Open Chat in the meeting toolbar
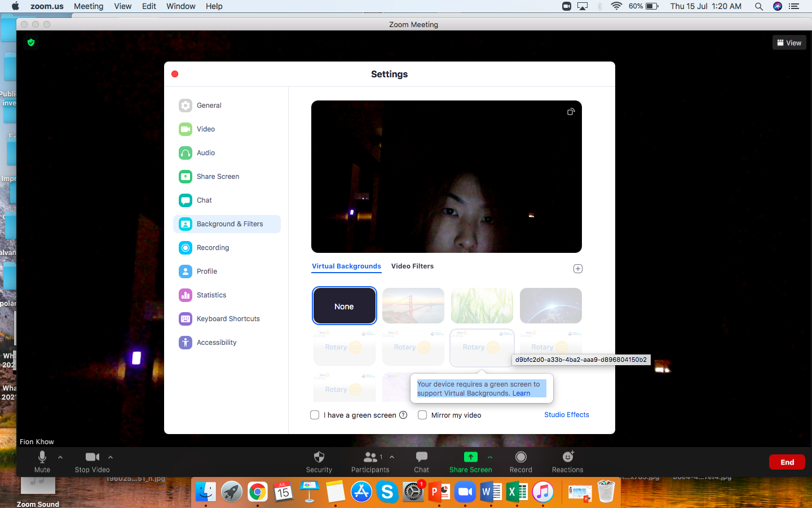Viewport: 812px width, 508px height. [x=422, y=462]
